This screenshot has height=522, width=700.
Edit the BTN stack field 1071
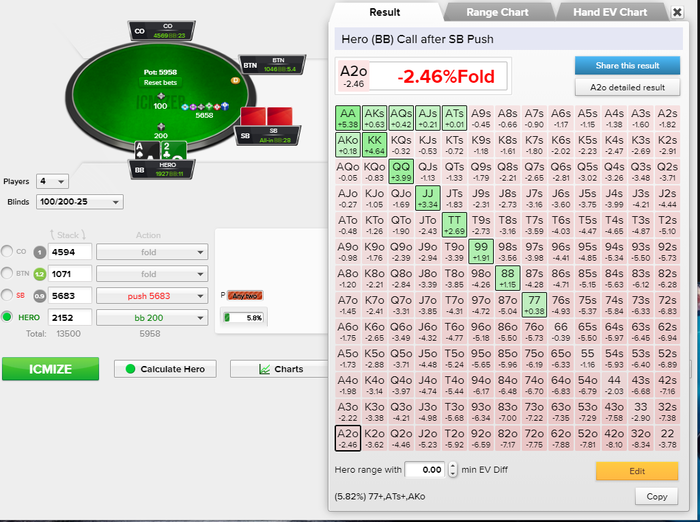tap(70, 274)
